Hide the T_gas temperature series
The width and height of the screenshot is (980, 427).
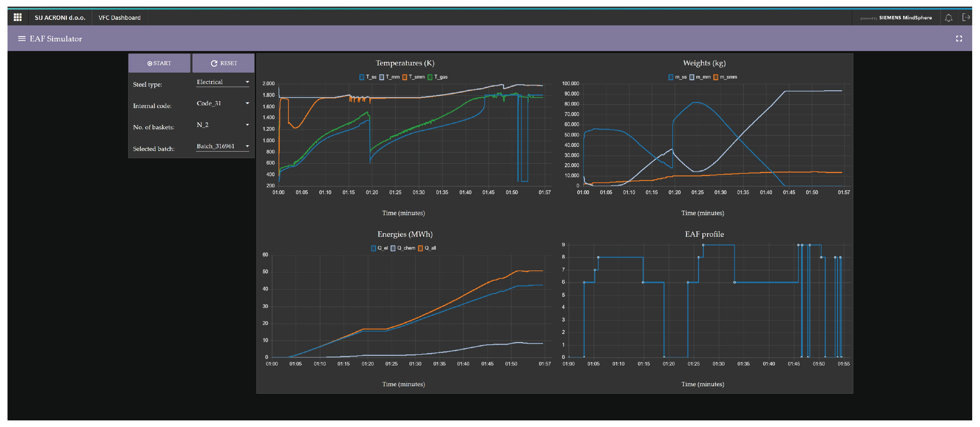click(x=437, y=77)
